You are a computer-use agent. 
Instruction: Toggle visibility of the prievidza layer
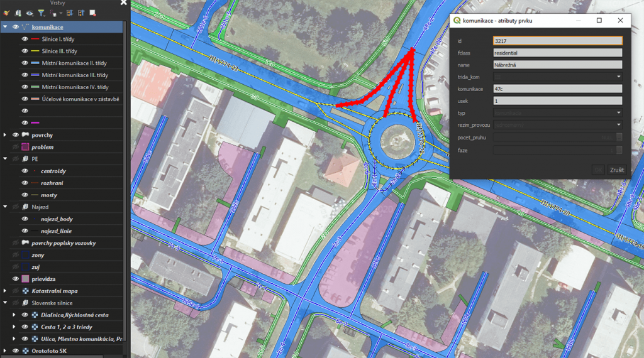pyautogui.click(x=16, y=278)
